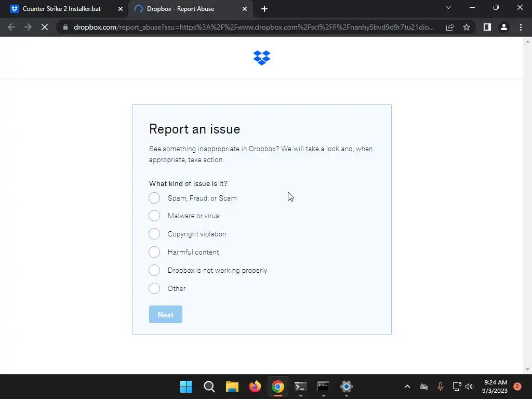Select the Dropbox - Report Abuse tab
The width and height of the screenshot is (532, 399).
[x=190, y=9]
